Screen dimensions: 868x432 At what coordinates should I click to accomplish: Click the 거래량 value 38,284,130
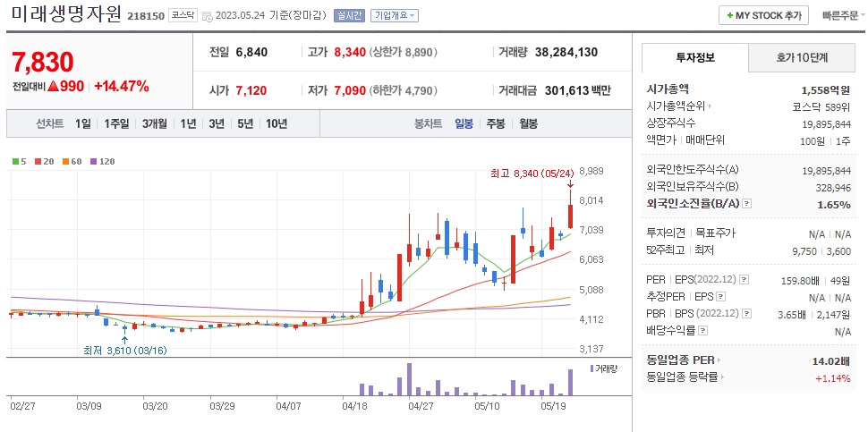pyautogui.click(x=566, y=52)
